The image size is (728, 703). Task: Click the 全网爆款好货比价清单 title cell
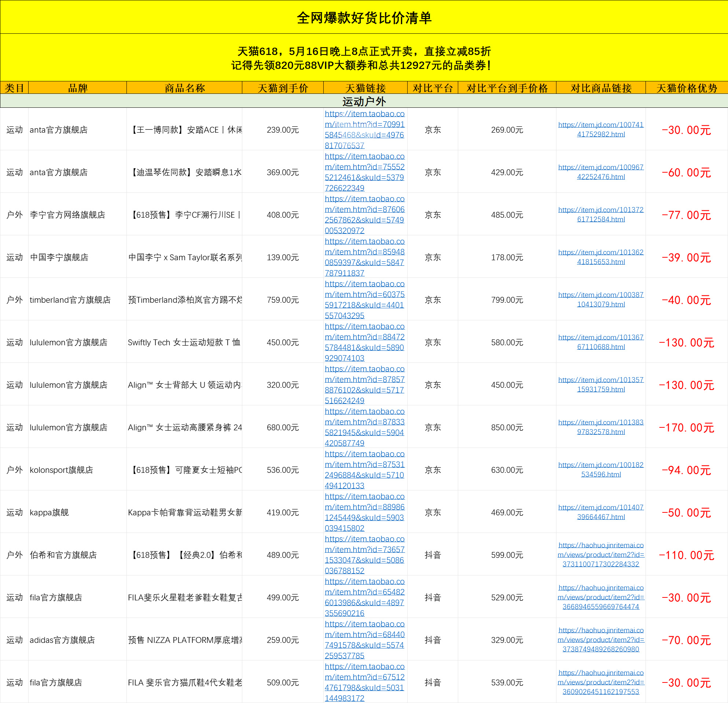(x=364, y=18)
